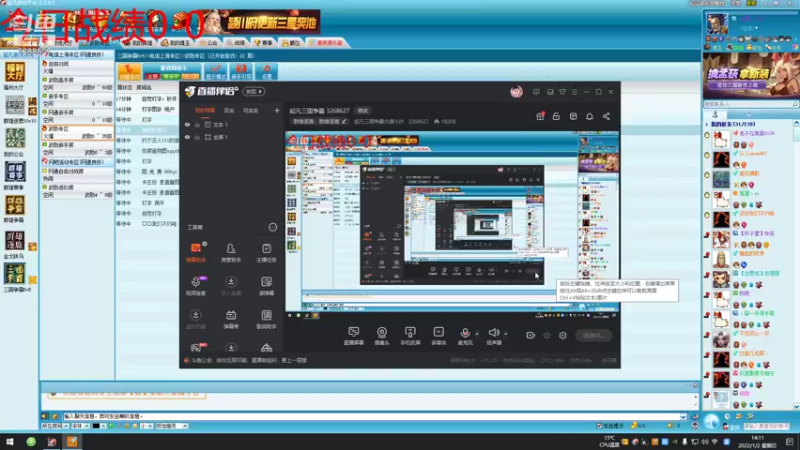Screen dimensions: 800x450
Task: Click the checkmark mode button in game toolbar
Action: [215, 72]
